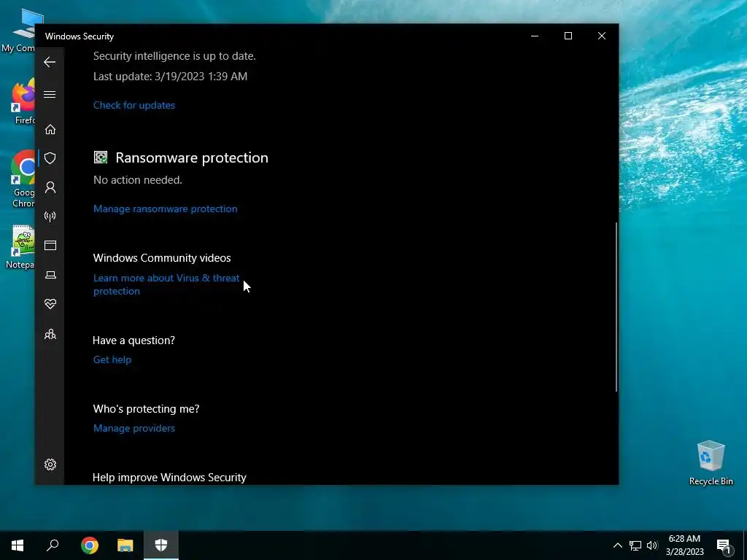Click Check for updates link
747x560 pixels.
(134, 105)
